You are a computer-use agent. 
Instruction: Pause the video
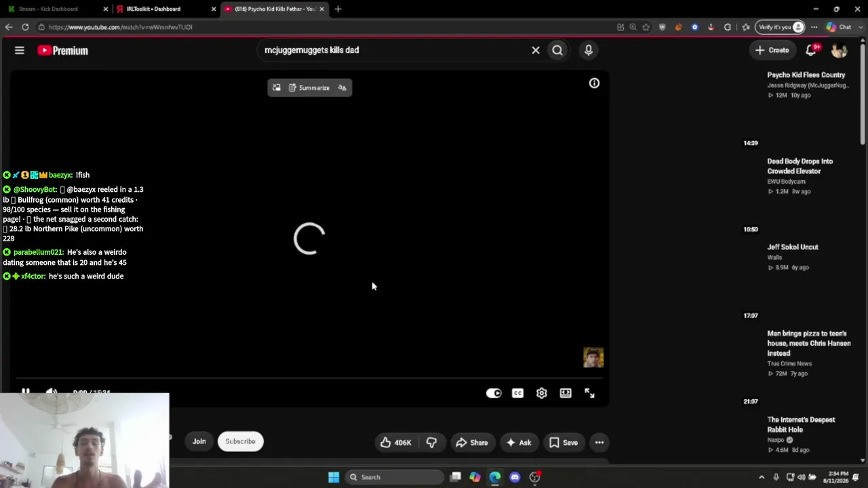25,392
